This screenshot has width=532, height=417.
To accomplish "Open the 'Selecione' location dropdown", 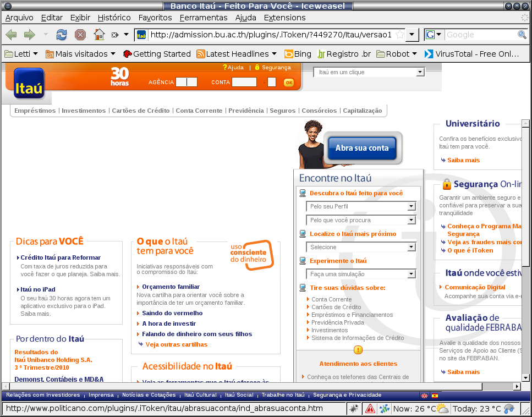I will 361,247.
